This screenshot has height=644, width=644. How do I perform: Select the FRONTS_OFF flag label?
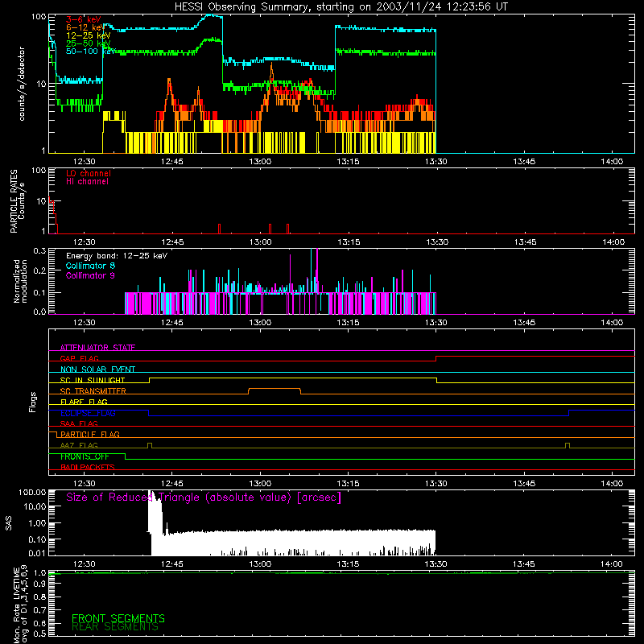[x=85, y=456]
